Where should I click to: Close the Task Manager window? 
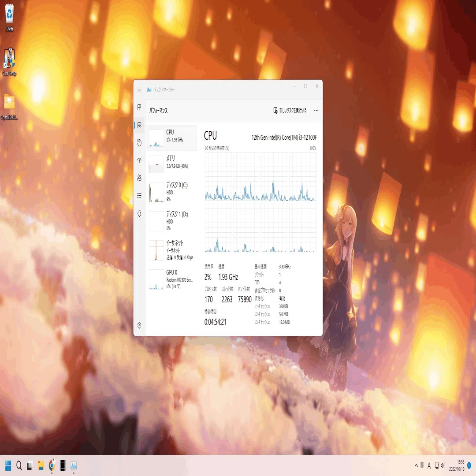pyautogui.click(x=317, y=86)
